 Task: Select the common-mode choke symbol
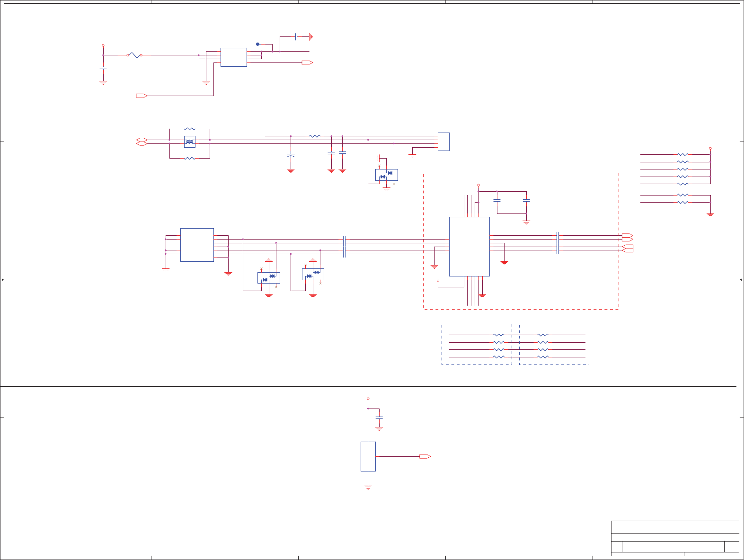pos(190,142)
